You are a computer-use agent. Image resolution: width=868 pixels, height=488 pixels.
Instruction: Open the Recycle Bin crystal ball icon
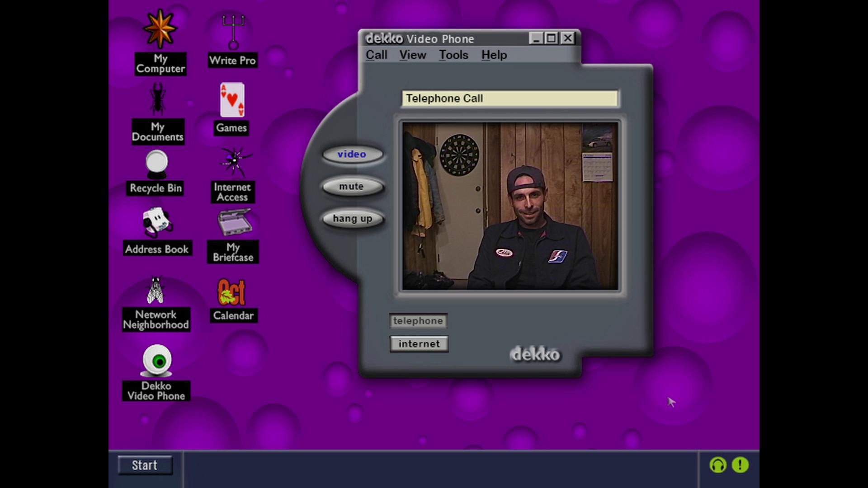pos(156,164)
